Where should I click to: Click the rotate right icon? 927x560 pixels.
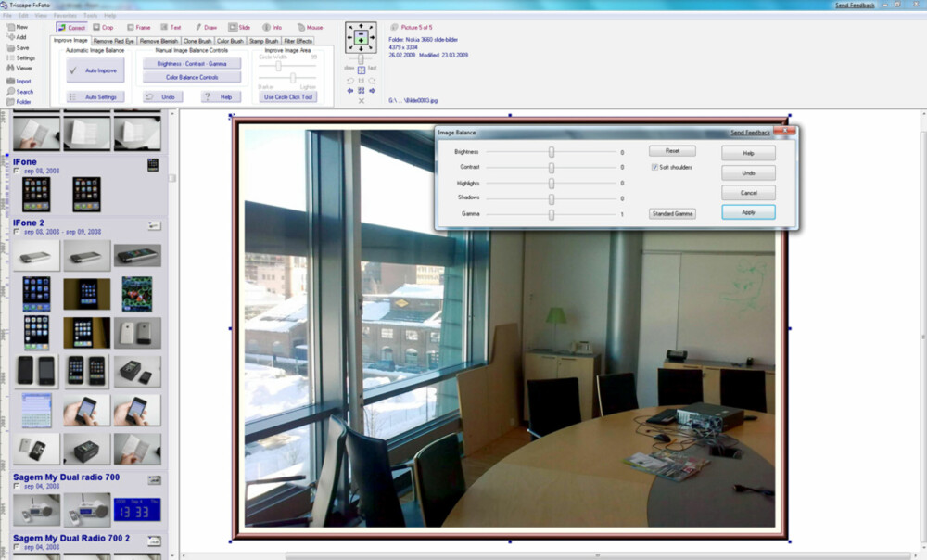coord(372,81)
